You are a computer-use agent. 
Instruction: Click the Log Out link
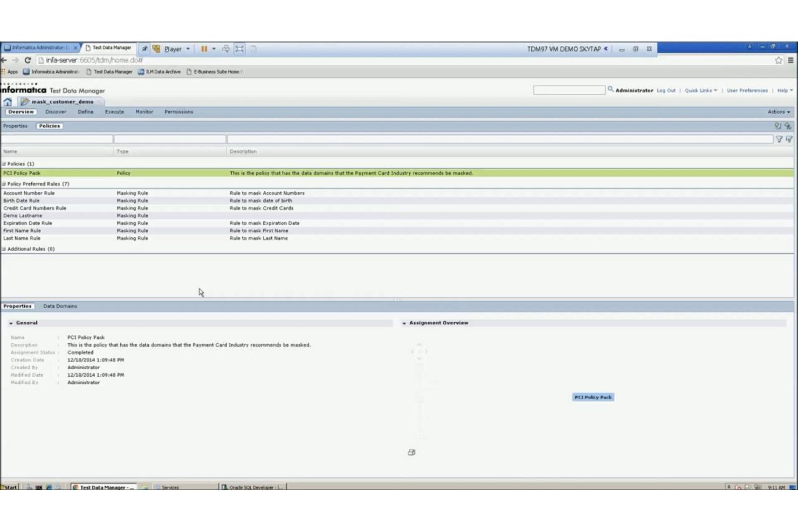[x=666, y=91]
